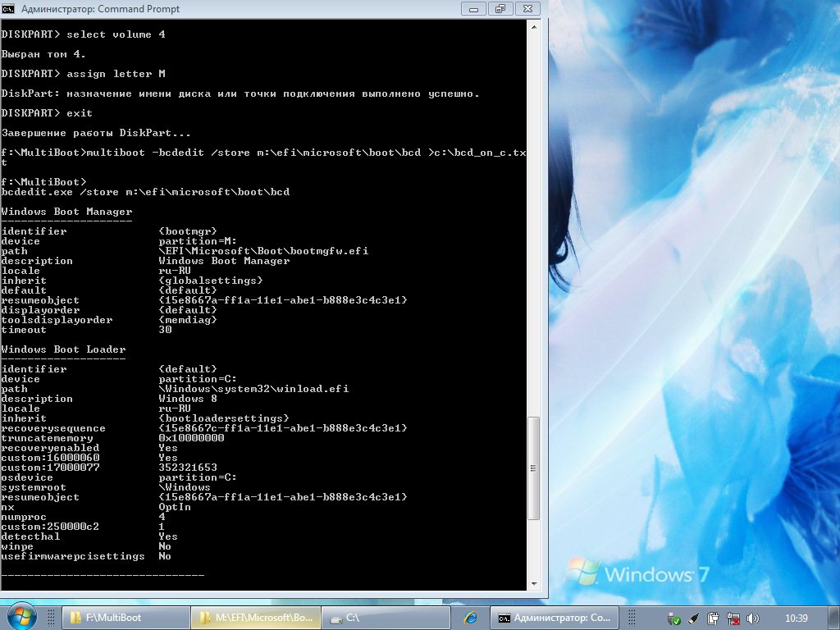Click the numproc value 4
840x630 pixels.
[162, 517]
